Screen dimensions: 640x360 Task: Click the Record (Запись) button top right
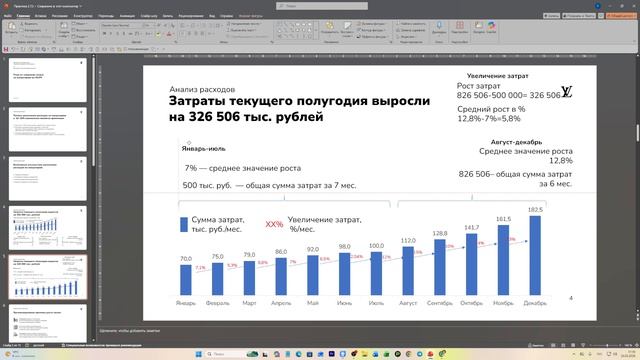(551, 16)
